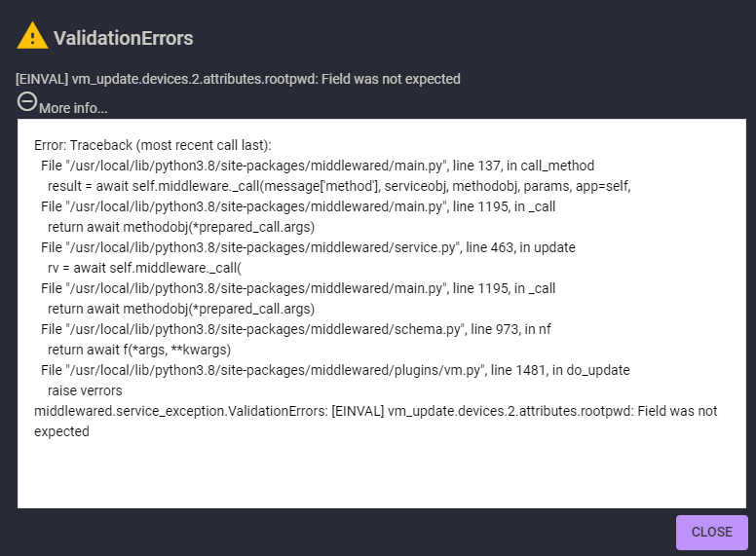Click the EINVAL rootpwd summary message
This screenshot has width=756, height=556.
[x=238, y=79]
